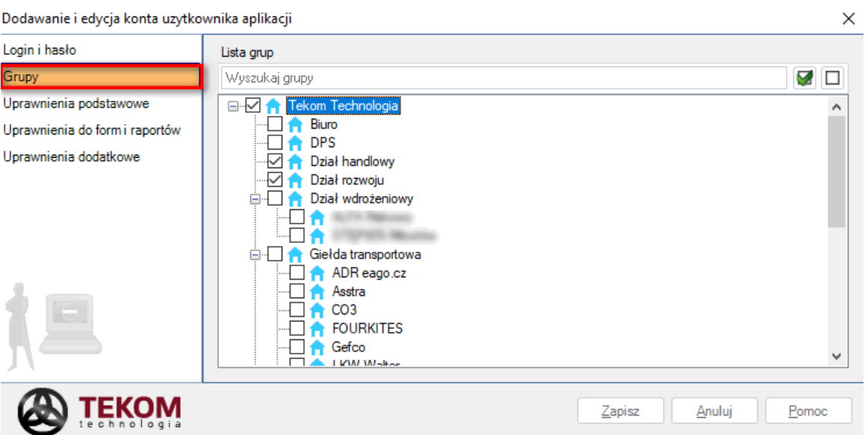868x435 pixels.
Task: Open Uprawnienia do form i raportów
Action: point(101,130)
